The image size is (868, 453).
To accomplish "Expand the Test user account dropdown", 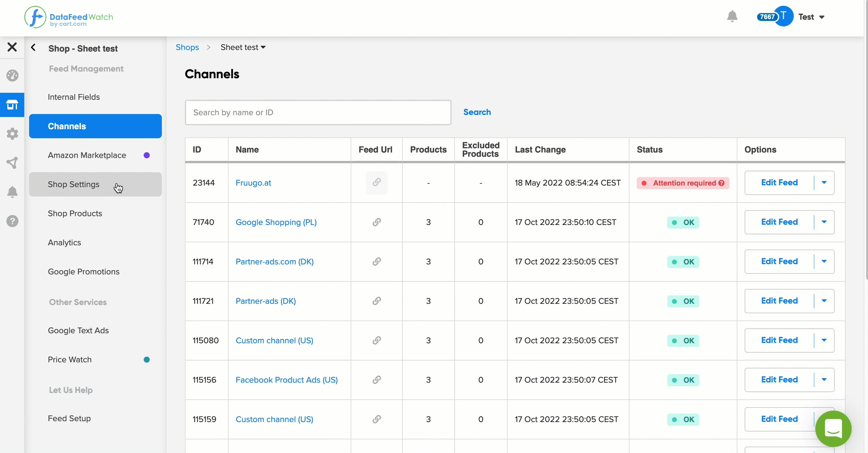I will [811, 17].
